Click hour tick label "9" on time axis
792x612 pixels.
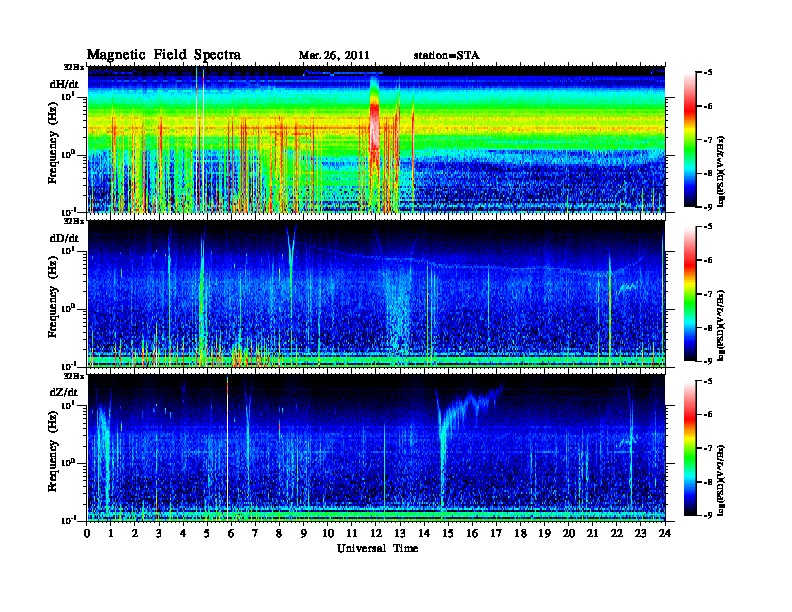click(x=304, y=534)
